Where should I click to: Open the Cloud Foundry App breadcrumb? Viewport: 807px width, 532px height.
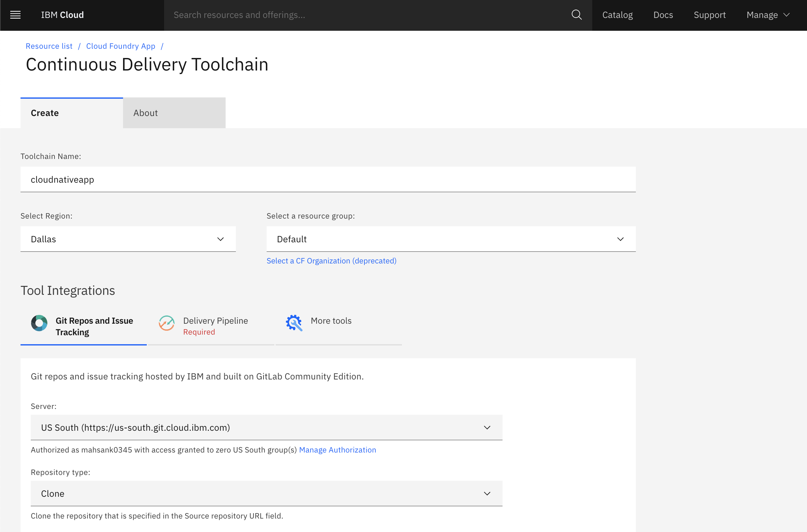point(121,46)
